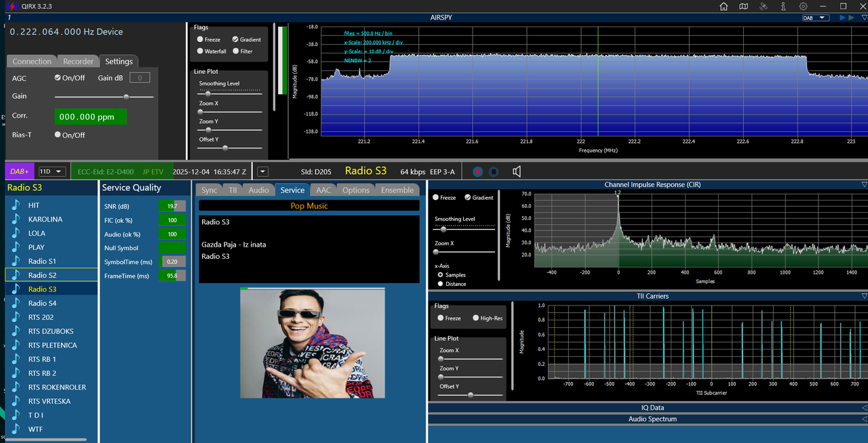Toggle Gradient in Channel Impulse Response panel
Viewport: 868px width, 443px height.
[468, 198]
